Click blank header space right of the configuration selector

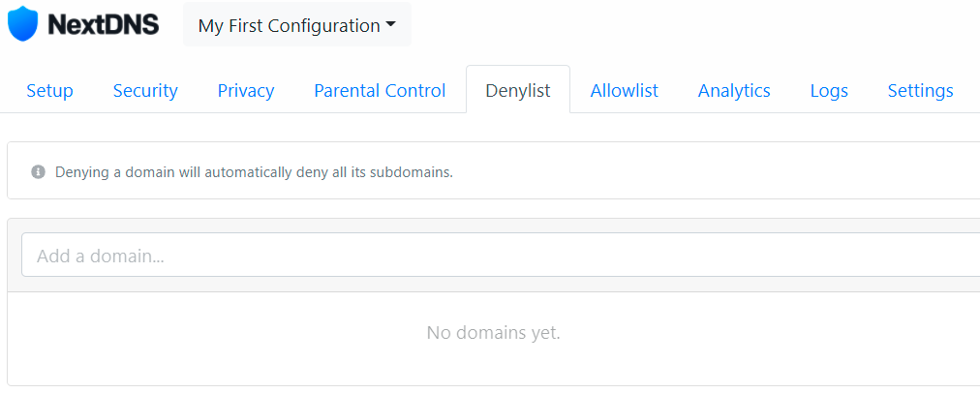[678, 26]
